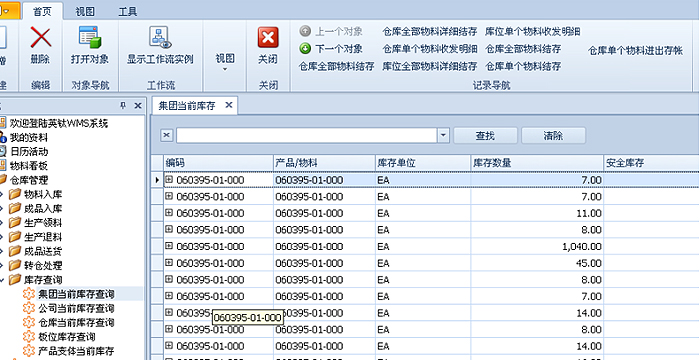Expand the row with quantity 1,040.00
700x360 pixels.
pyautogui.click(x=169, y=246)
